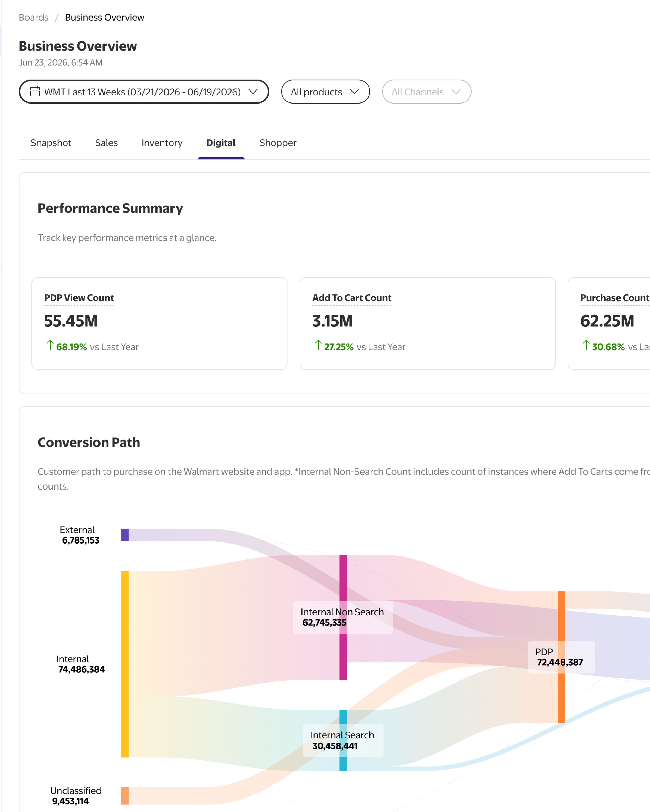The height and width of the screenshot is (812, 650).
Task: Click the green up arrow beside 27.25%
Action: pos(318,345)
